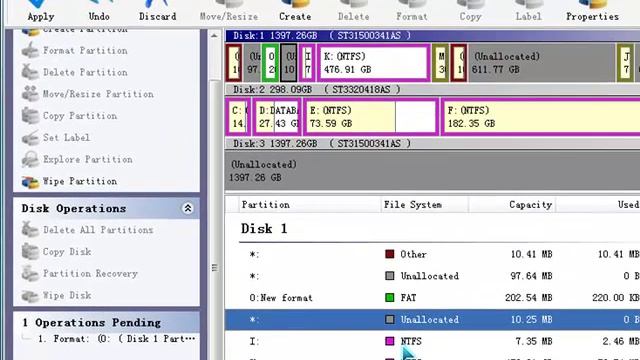Sort by File System column header
Viewport: 640px width, 360px height.
tap(424, 204)
